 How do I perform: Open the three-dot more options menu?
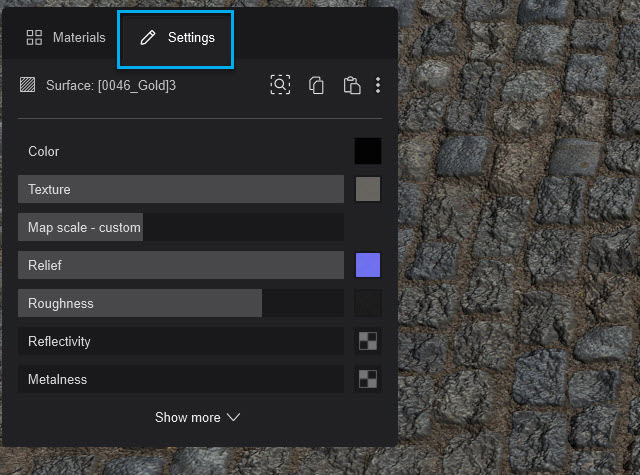tap(378, 85)
